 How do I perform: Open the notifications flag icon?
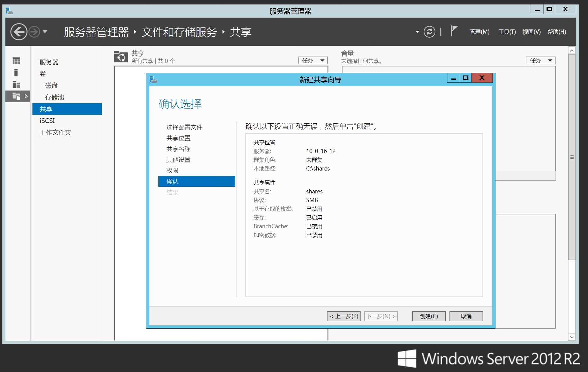click(454, 31)
